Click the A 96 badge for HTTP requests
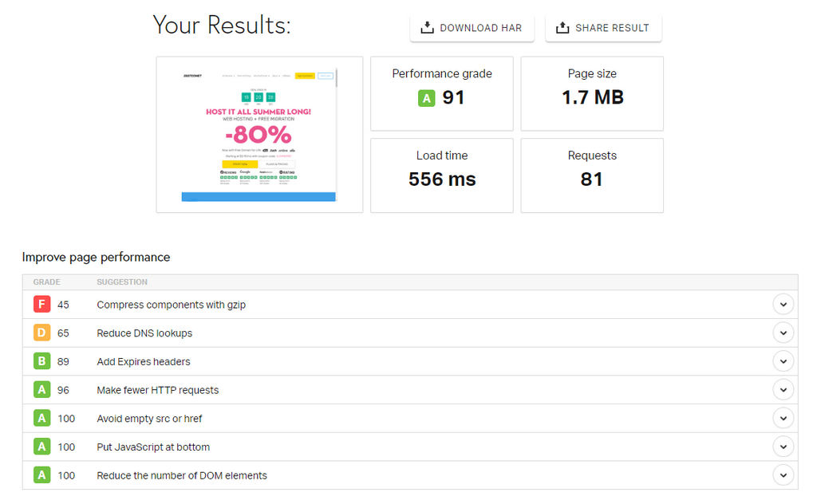817x504 pixels. 41,389
